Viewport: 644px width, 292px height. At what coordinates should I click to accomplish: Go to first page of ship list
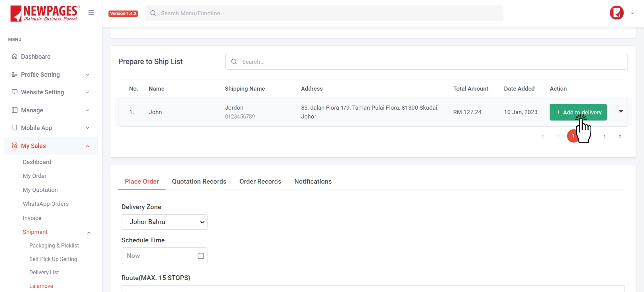(x=542, y=136)
